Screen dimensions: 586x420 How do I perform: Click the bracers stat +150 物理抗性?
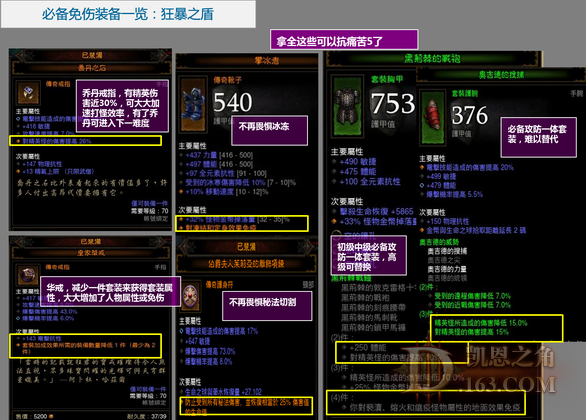447,221
